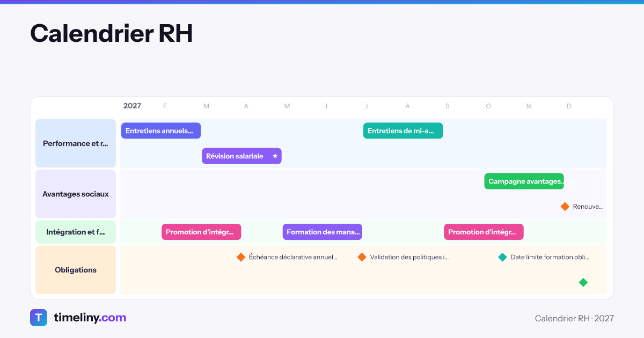Click the Renouve… milestone label
The height and width of the screenshot is (338, 644).
tap(588, 207)
